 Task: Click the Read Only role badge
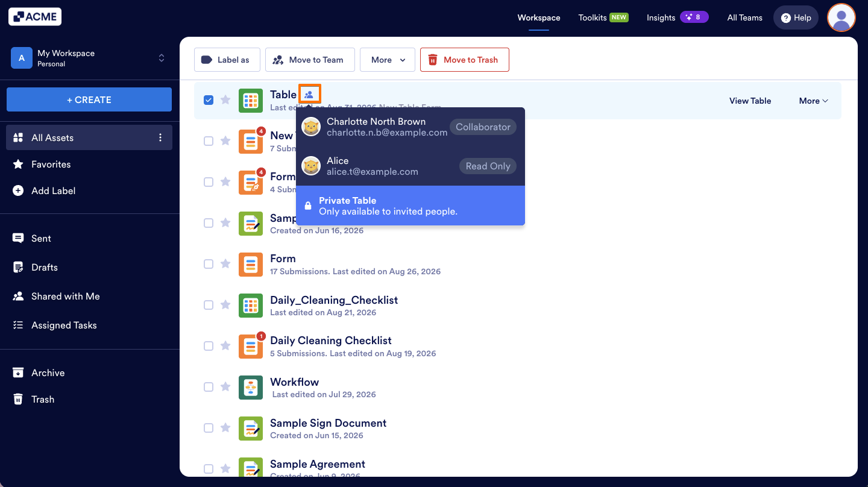coord(488,166)
